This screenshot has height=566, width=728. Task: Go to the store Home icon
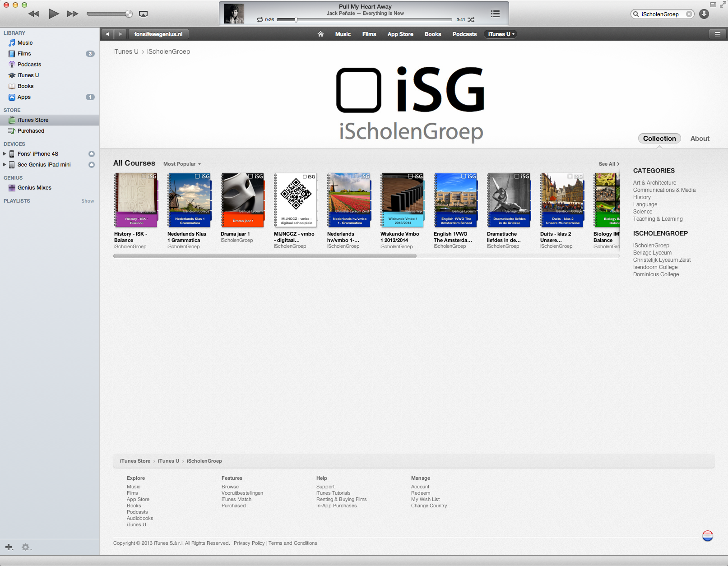pos(320,34)
